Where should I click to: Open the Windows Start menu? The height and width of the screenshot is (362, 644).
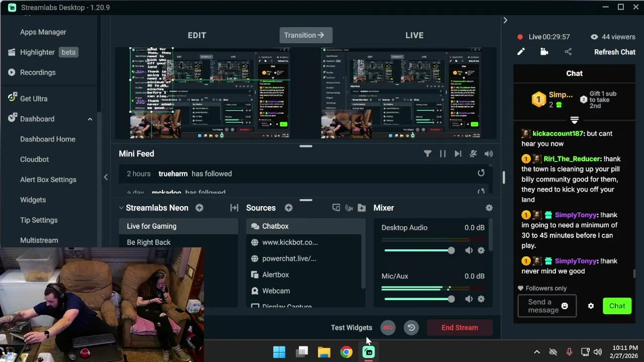tap(279, 352)
